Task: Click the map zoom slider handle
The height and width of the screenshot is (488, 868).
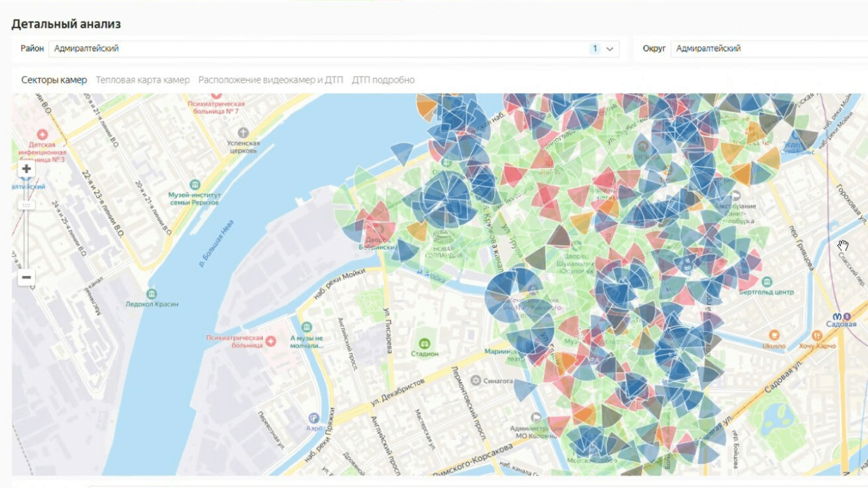Action: (x=26, y=205)
